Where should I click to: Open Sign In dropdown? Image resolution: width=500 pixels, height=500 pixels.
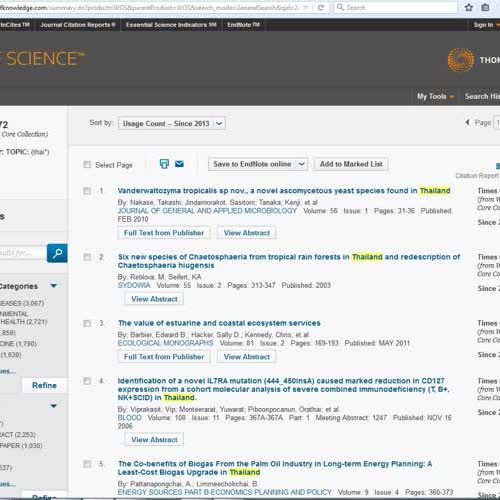pos(487,25)
